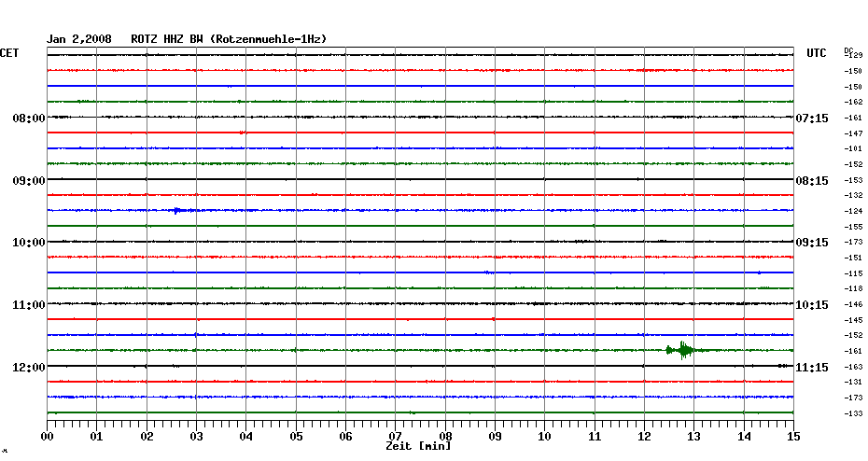Click the 09:15 UTC time label
This screenshot has height=461, width=868.
pyautogui.click(x=812, y=243)
